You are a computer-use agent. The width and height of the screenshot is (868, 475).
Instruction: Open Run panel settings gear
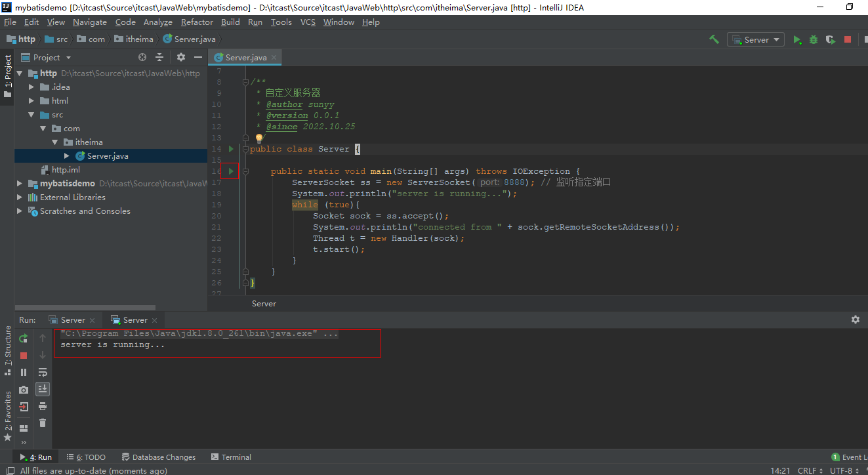(x=856, y=320)
